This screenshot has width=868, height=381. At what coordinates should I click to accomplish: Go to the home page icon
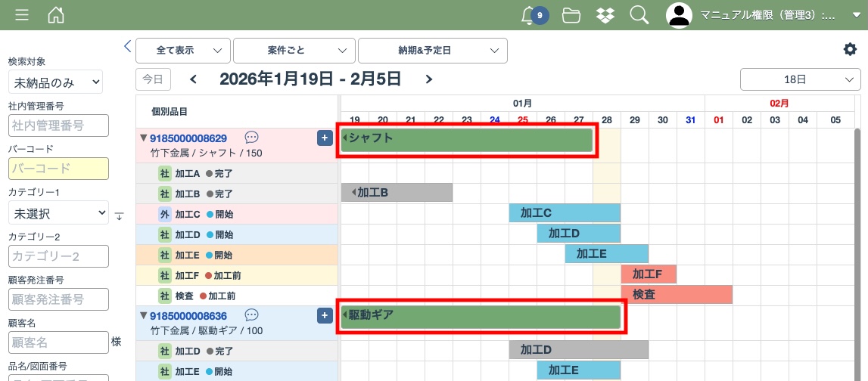click(x=56, y=15)
